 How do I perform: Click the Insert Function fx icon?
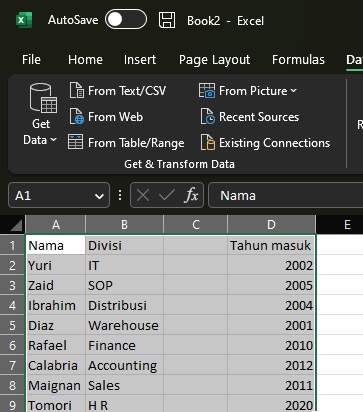tap(191, 195)
